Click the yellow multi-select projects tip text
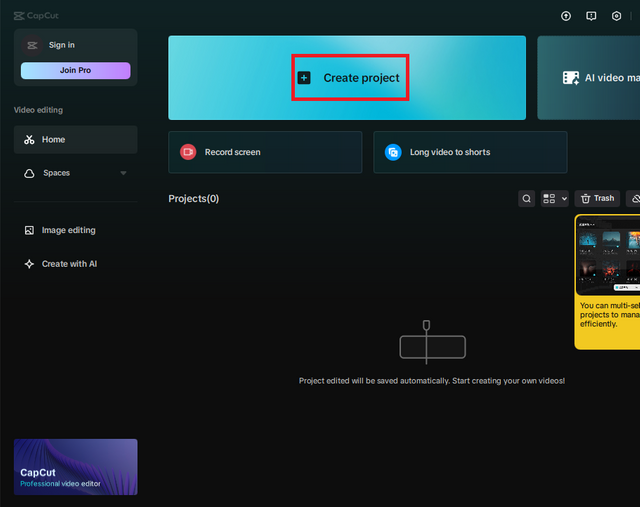Image resolution: width=640 pixels, height=507 pixels. pos(609,314)
